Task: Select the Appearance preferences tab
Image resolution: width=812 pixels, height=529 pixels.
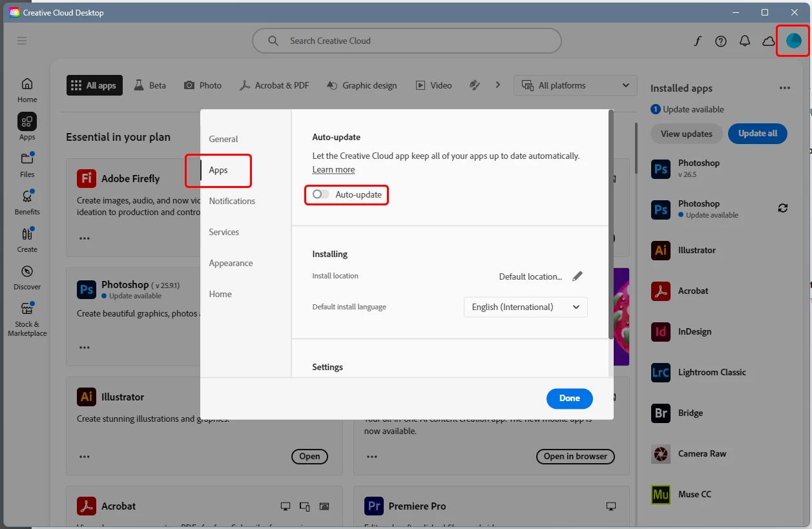Action: (231, 263)
